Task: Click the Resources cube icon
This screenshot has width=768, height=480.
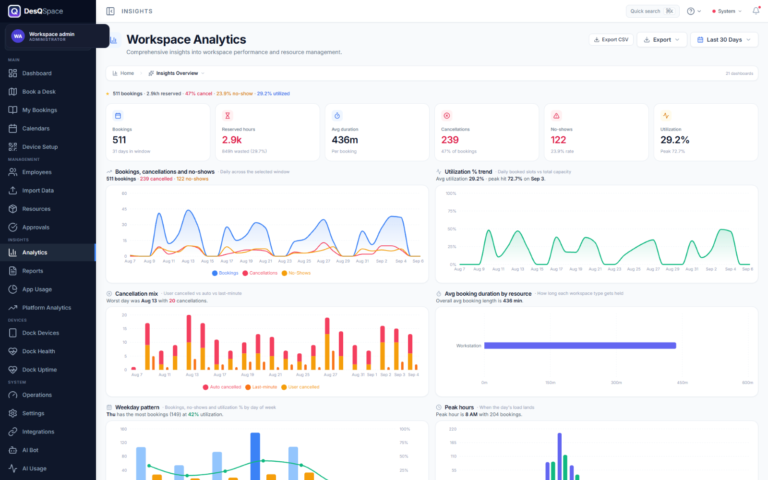Action: pyautogui.click(x=13, y=209)
